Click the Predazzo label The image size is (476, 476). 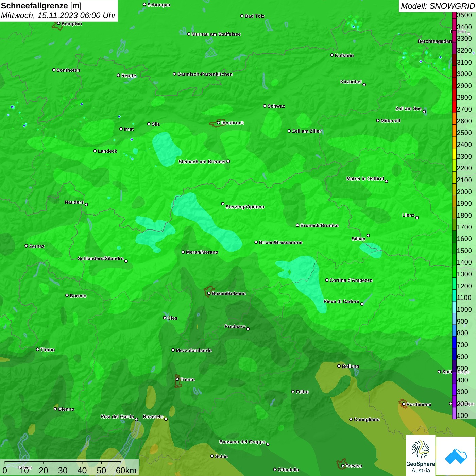coord(235,326)
